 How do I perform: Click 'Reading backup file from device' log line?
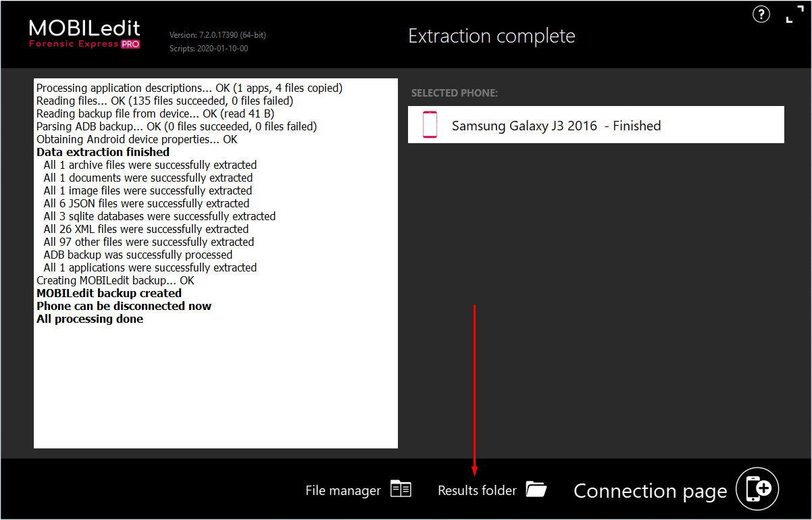[x=155, y=113]
